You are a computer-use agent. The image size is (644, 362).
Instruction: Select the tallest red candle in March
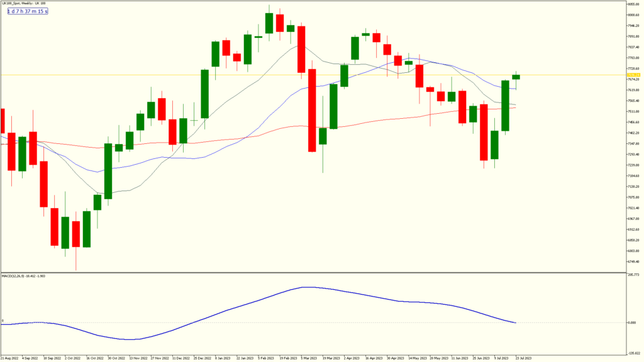312,113
